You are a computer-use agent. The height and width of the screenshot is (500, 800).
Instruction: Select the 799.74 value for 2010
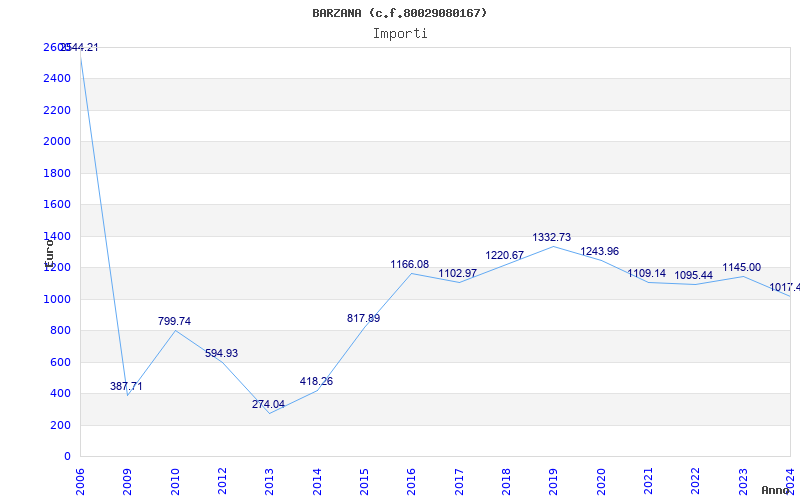click(x=174, y=322)
